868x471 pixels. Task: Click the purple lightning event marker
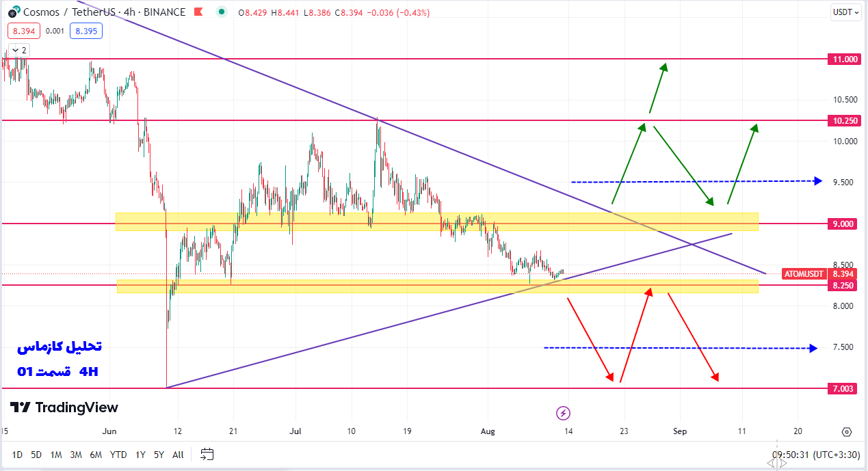point(563,413)
